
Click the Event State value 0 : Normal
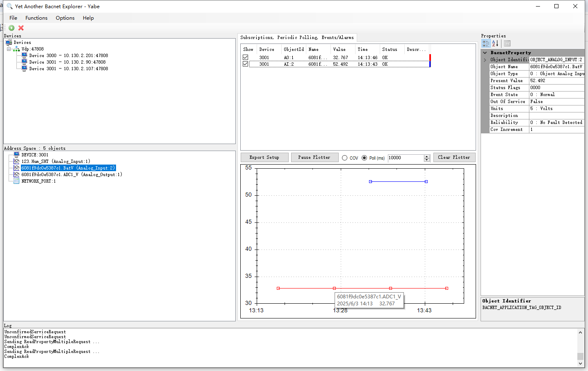(556, 94)
